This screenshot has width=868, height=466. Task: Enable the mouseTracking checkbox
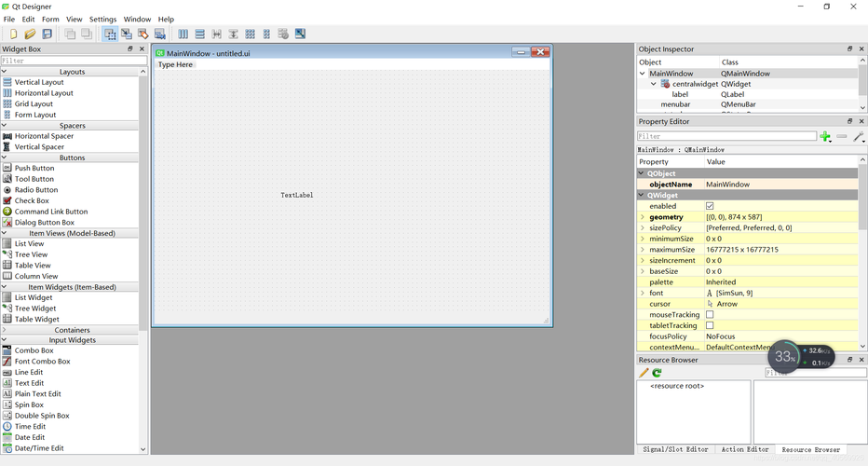pyautogui.click(x=710, y=315)
